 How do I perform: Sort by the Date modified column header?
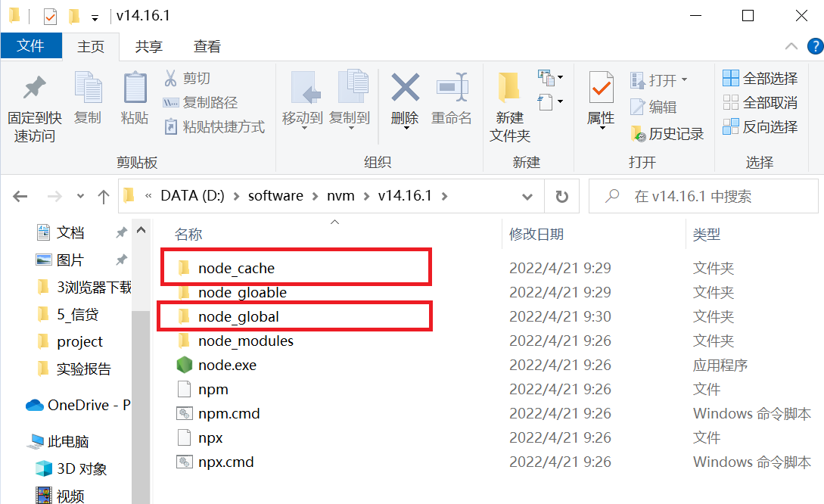pyautogui.click(x=536, y=234)
